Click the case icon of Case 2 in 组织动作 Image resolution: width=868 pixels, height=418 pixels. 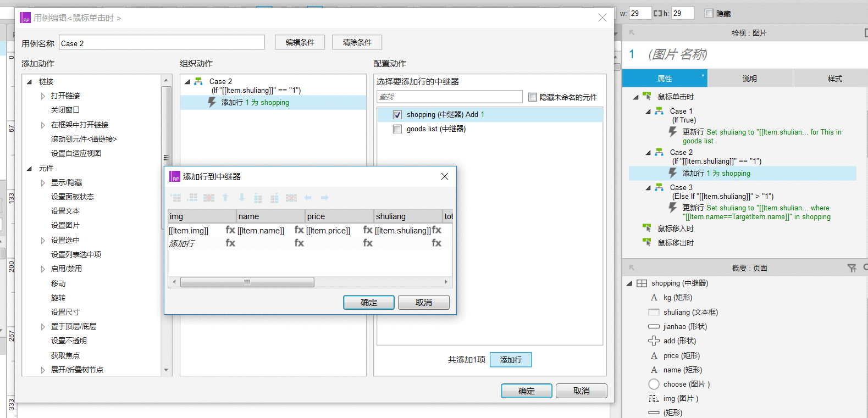tap(198, 81)
